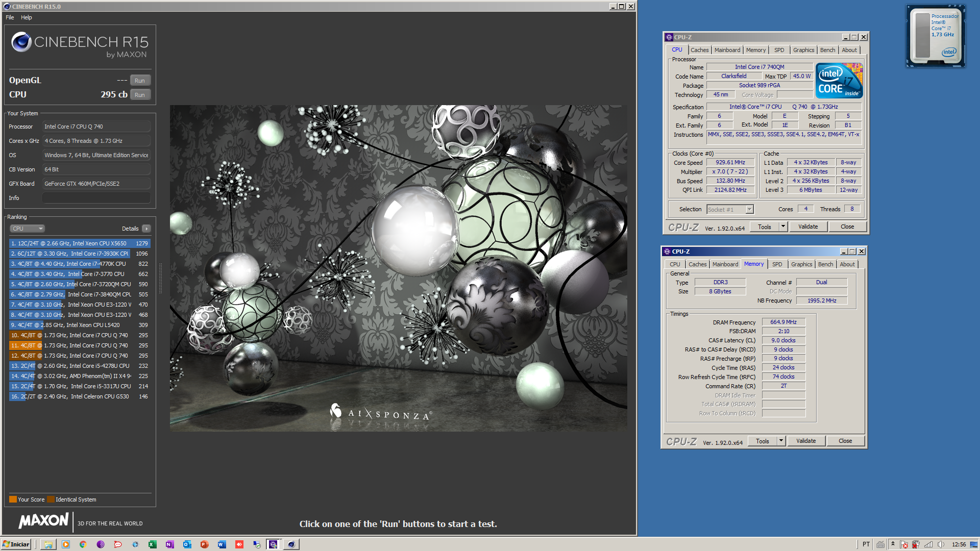980x551 pixels.
Task: Click the PT language indicator
Action: coord(866,544)
